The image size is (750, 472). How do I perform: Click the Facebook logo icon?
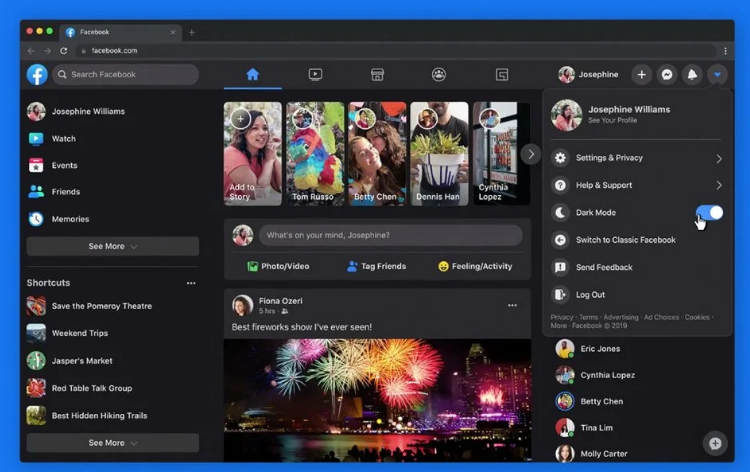pyautogui.click(x=37, y=74)
